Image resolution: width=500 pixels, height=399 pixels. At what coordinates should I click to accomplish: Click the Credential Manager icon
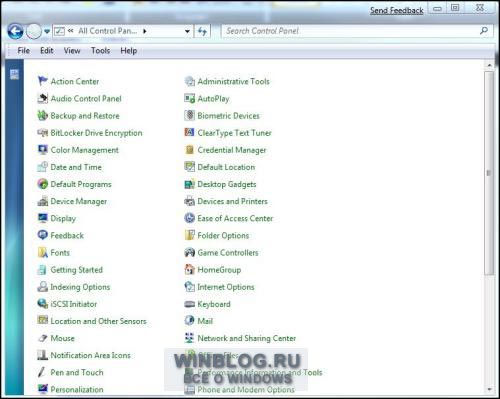click(x=190, y=150)
